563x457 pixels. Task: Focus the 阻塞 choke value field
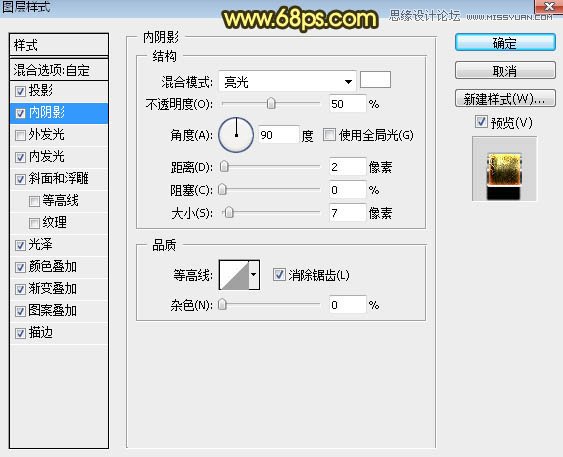click(x=348, y=190)
